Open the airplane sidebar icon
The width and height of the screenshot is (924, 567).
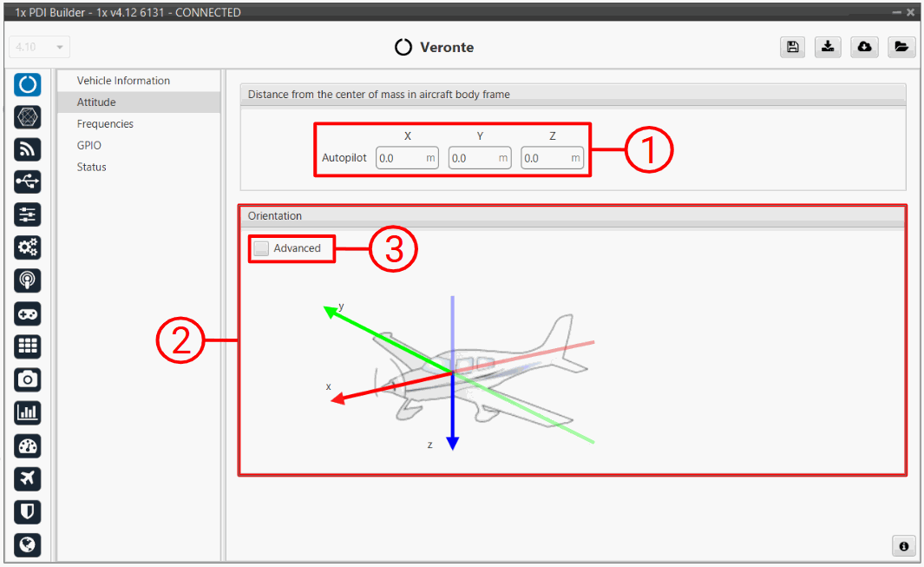point(28,478)
